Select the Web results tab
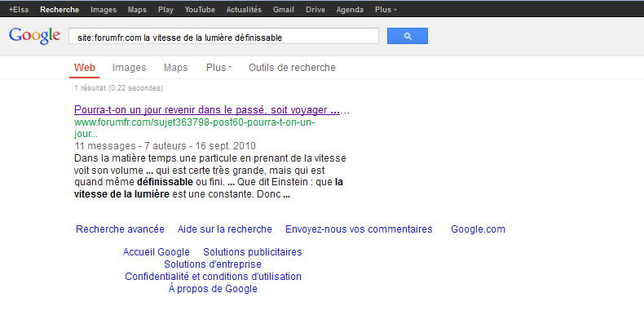The height and width of the screenshot is (324, 644). 85,68
